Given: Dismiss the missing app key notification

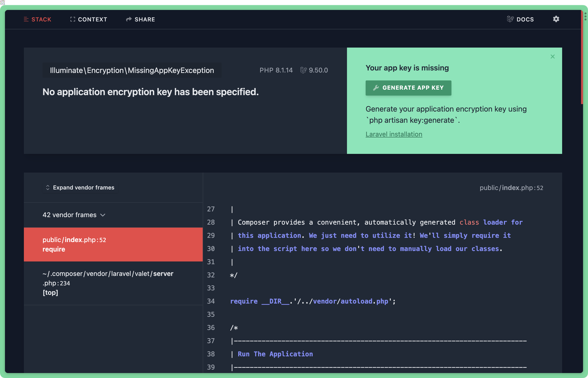Looking at the screenshot, I should coord(553,56).
